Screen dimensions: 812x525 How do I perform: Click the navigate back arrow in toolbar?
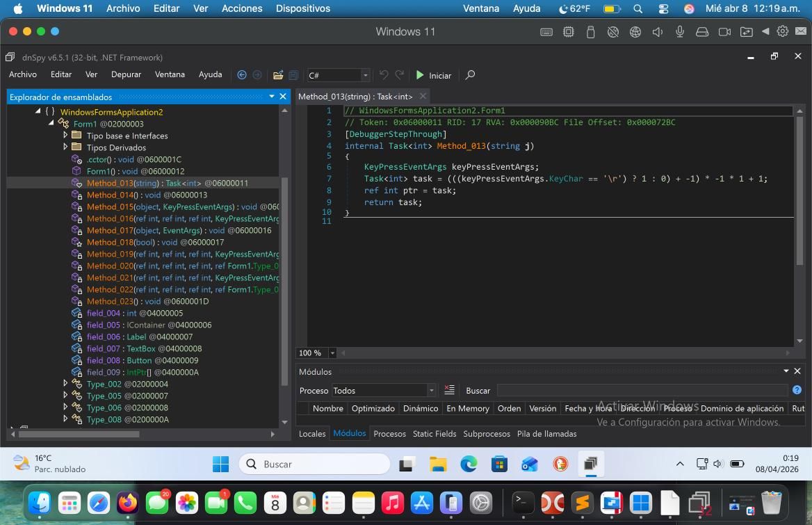[242, 75]
